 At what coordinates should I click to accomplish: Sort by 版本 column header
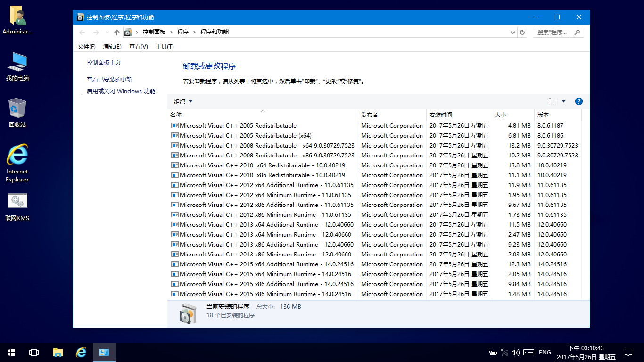click(558, 115)
